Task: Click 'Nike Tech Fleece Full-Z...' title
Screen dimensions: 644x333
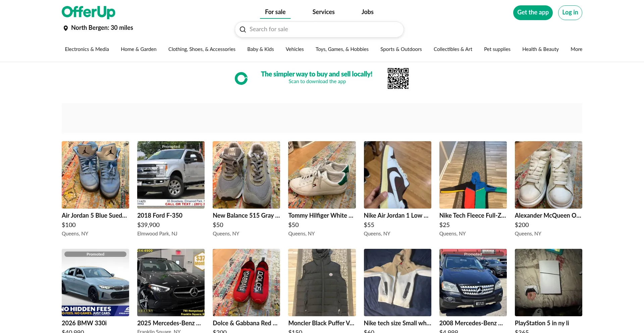Action: (473, 216)
